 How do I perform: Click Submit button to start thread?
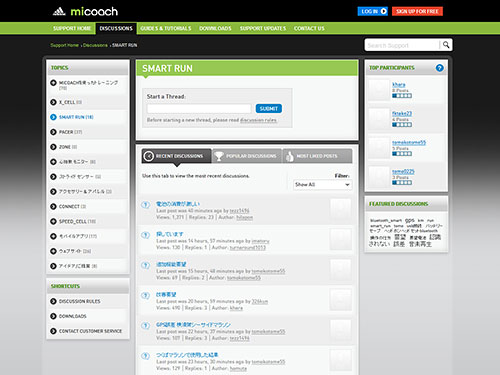click(269, 108)
